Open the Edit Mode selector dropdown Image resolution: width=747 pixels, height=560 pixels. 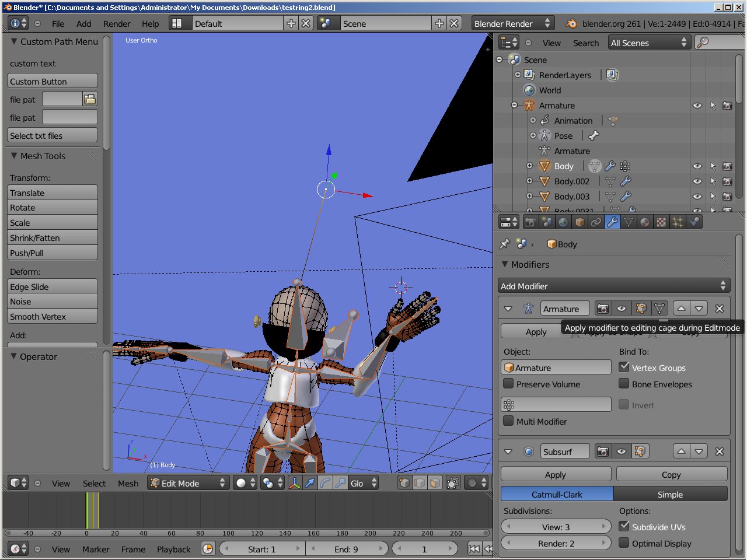click(x=187, y=483)
